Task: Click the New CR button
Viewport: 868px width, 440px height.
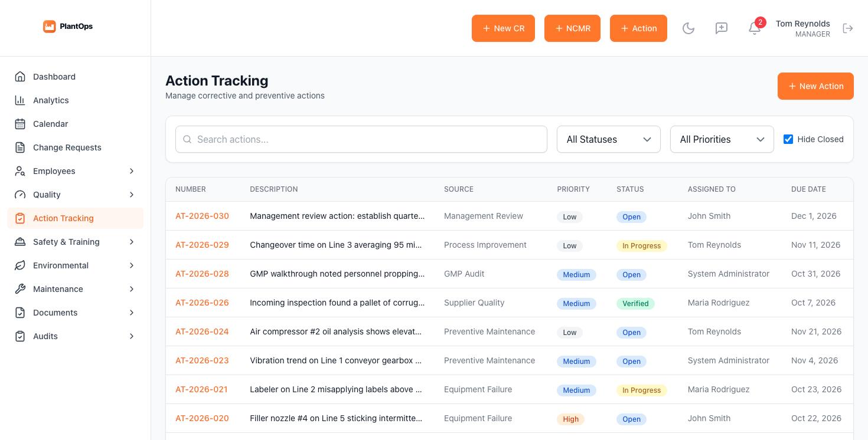Action: (503, 28)
